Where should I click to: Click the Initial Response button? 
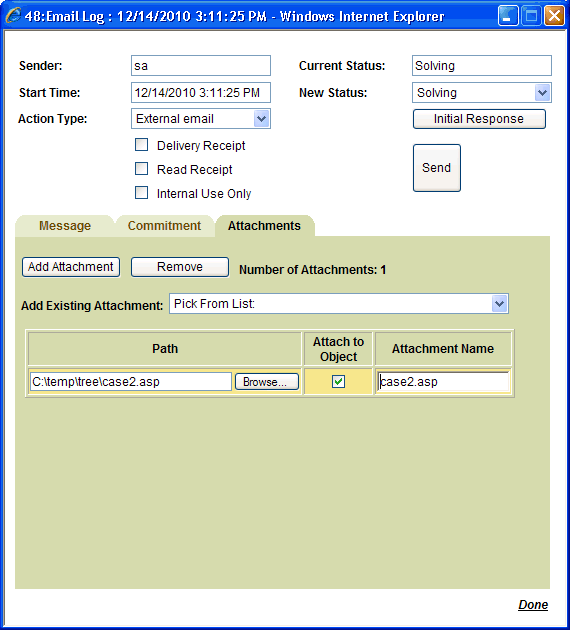[479, 119]
